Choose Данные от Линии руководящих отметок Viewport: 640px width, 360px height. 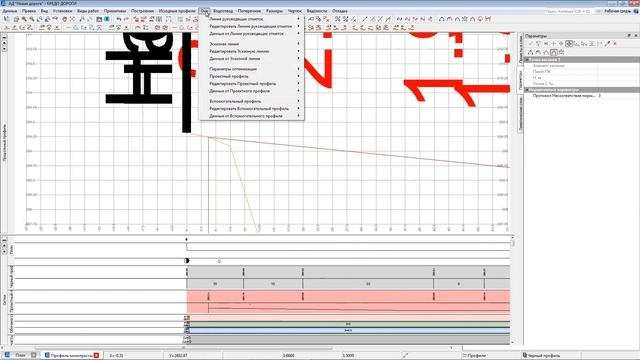(251, 33)
